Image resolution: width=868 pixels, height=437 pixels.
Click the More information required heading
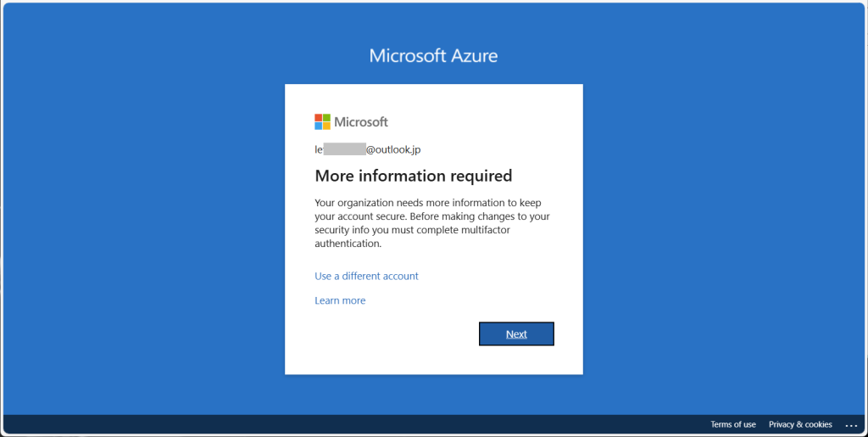(413, 176)
